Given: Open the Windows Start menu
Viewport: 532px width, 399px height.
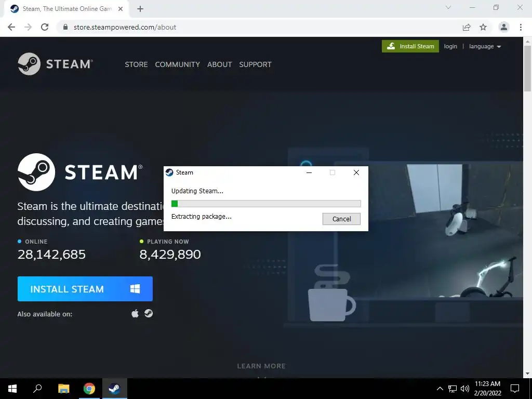Looking at the screenshot, I should click(12, 389).
